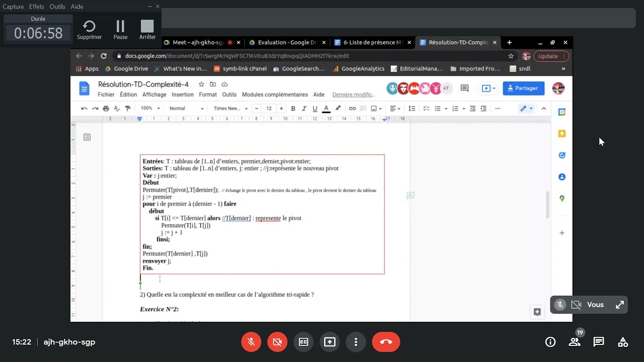Viewport: 644px width, 362px height.
Task: Show the +7 additional collaborators
Action: coord(446,88)
